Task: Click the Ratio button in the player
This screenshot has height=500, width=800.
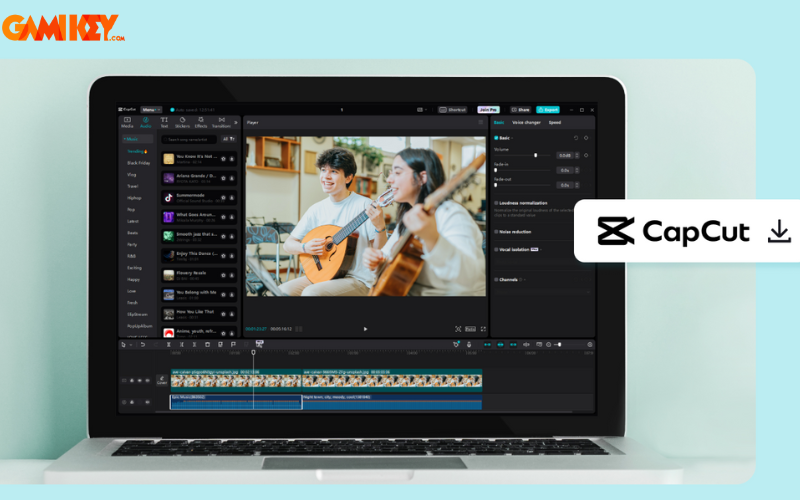Action: click(x=470, y=329)
